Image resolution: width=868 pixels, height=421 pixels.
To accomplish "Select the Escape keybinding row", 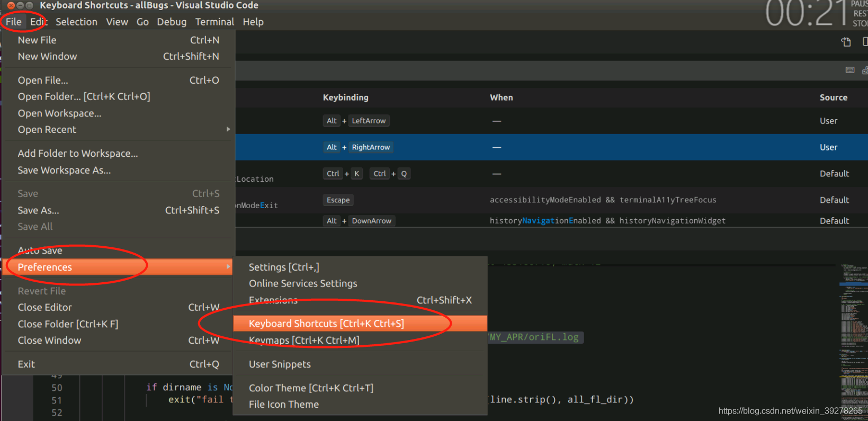I will click(x=551, y=200).
